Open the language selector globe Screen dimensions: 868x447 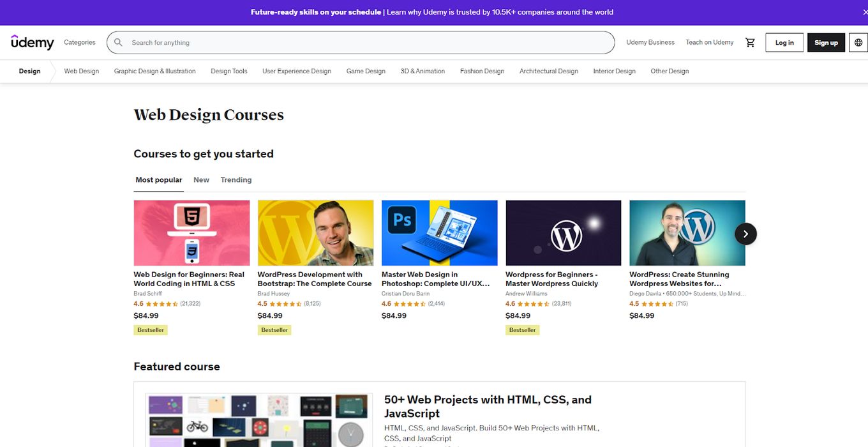click(858, 43)
